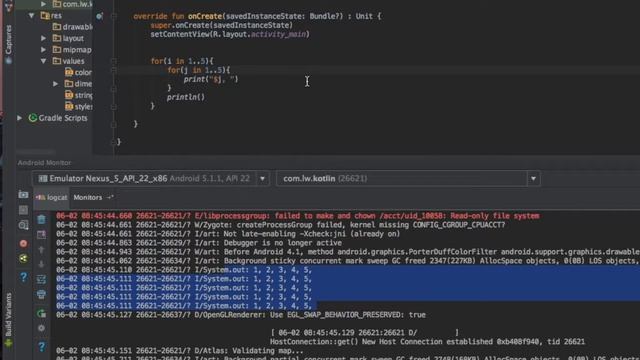This screenshot has height=360, width=640.
Task: Open the logcat help question mark
Action: tap(41, 347)
